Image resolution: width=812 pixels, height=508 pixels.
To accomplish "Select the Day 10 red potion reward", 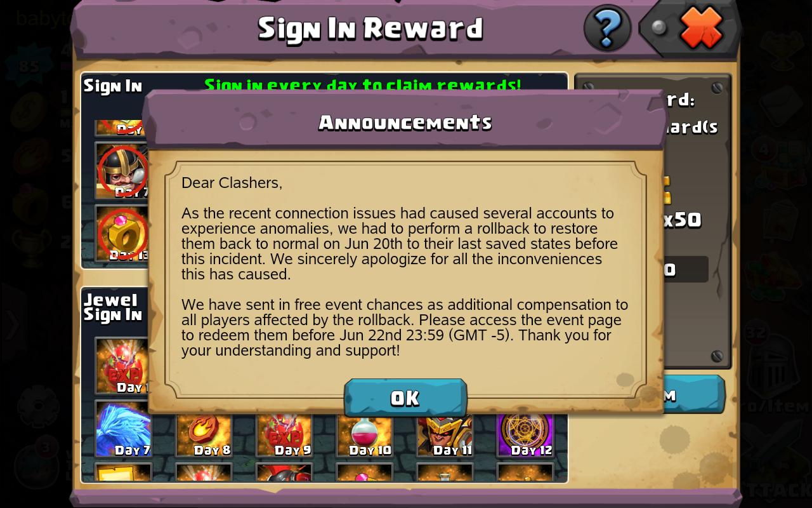I will (x=365, y=436).
